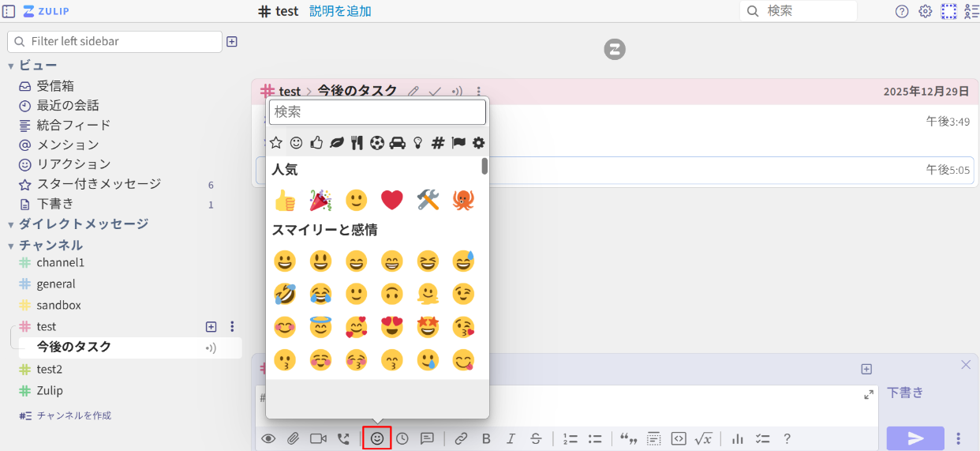Open the 下書き link beside compose box
This screenshot has width=980, height=451.
pyautogui.click(x=905, y=393)
